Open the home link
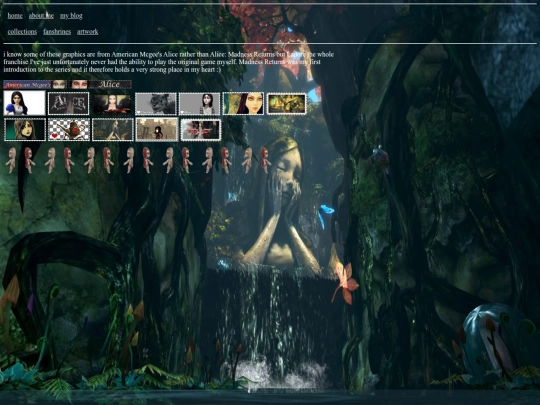The image size is (540, 405). pyautogui.click(x=15, y=16)
